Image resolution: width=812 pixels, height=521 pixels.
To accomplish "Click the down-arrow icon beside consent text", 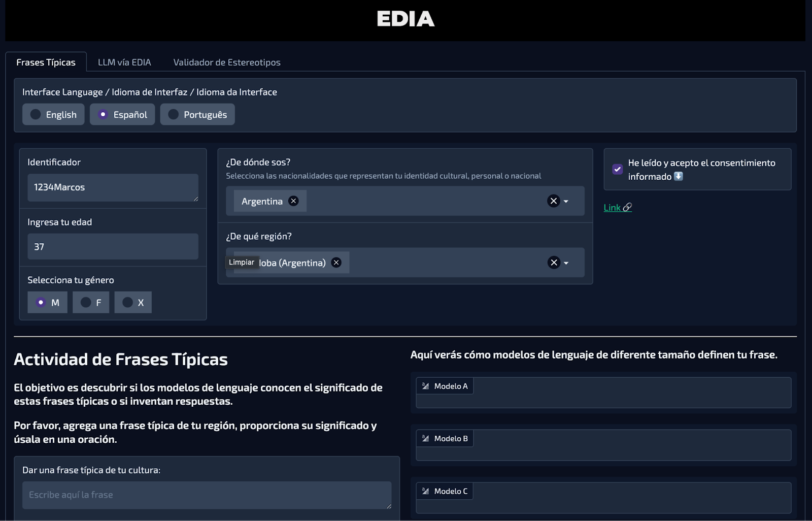I will click(679, 176).
